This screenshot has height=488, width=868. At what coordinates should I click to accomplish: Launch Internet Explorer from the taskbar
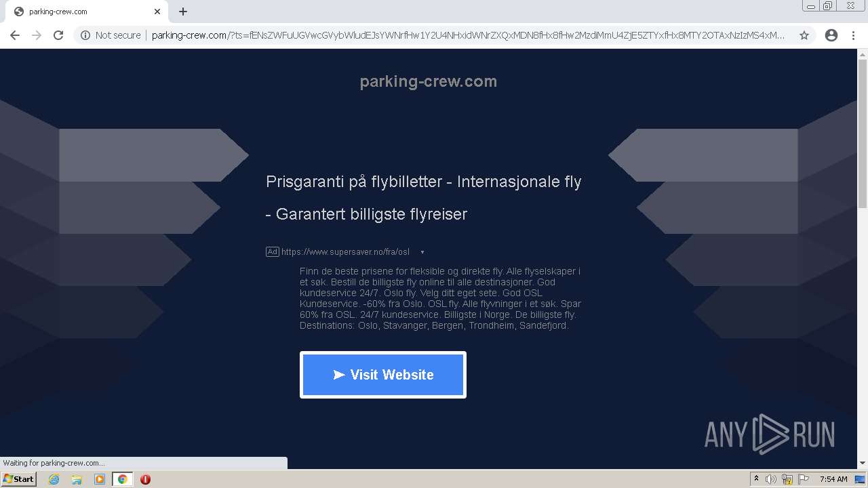pyautogui.click(x=54, y=479)
